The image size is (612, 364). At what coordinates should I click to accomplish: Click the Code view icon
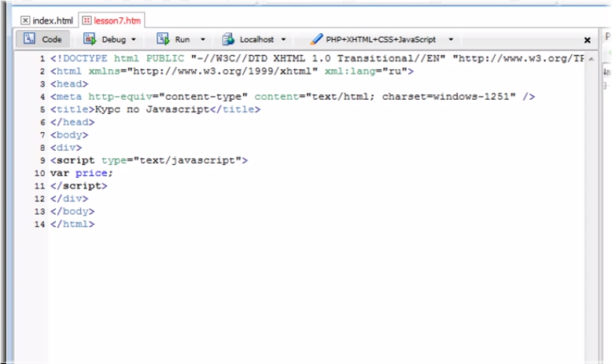[29, 39]
